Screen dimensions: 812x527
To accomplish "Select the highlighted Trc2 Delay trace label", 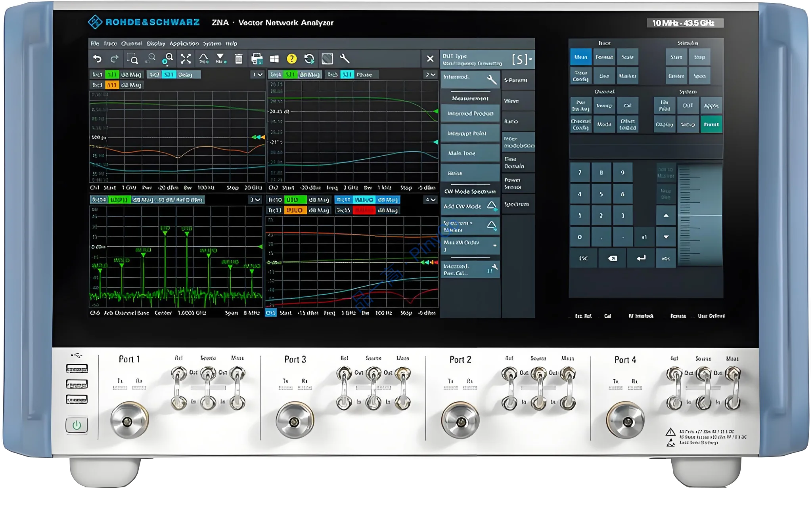I will click(x=174, y=74).
